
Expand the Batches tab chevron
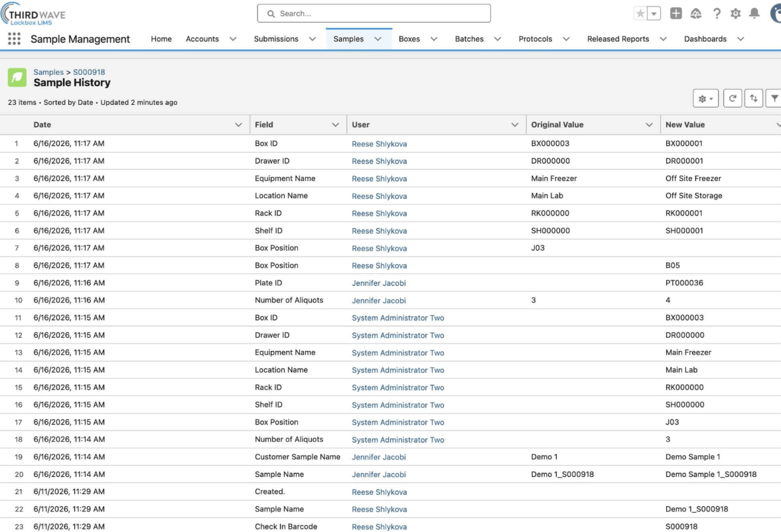tap(498, 39)
